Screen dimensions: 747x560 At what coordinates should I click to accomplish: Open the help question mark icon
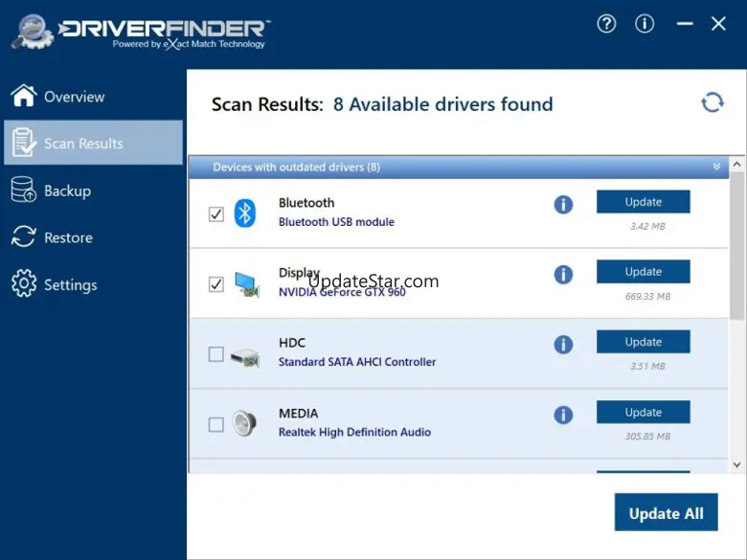click(x=606, y=24)
